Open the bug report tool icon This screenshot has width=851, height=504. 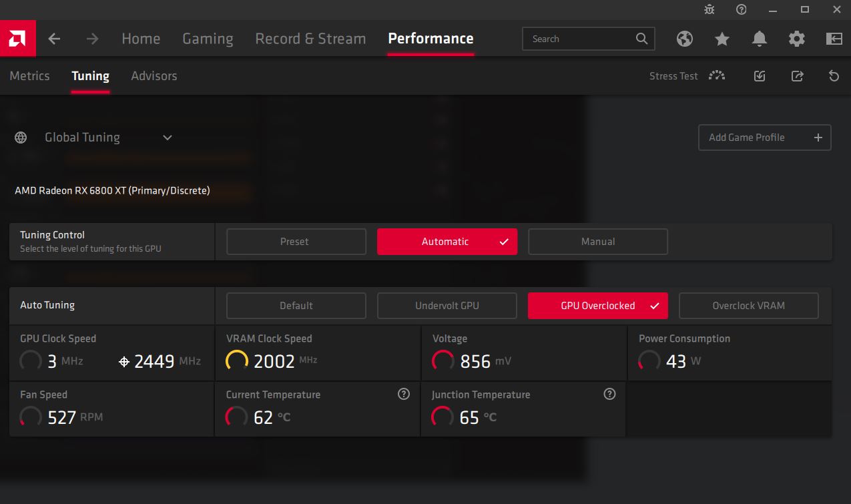coord(710,9)
